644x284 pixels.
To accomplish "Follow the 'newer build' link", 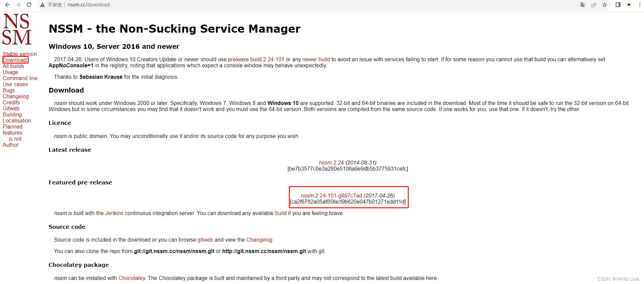I will point(316,59).
